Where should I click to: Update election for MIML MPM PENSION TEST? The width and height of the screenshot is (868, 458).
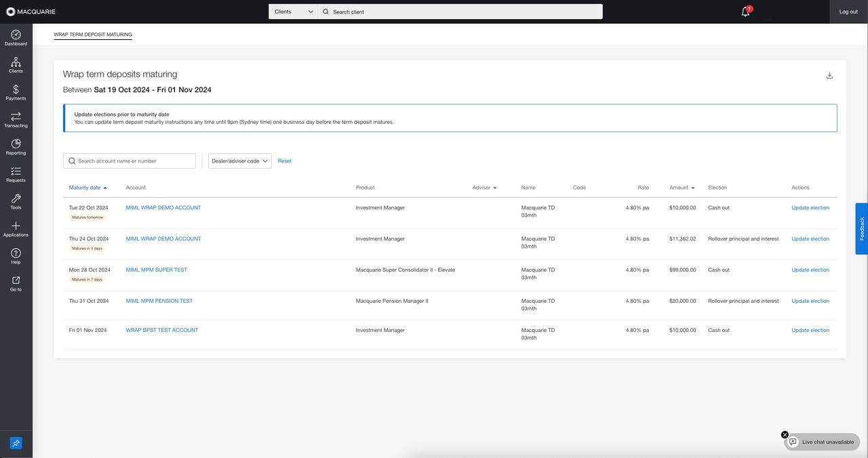pyautogui.click(x=810, y=301)
